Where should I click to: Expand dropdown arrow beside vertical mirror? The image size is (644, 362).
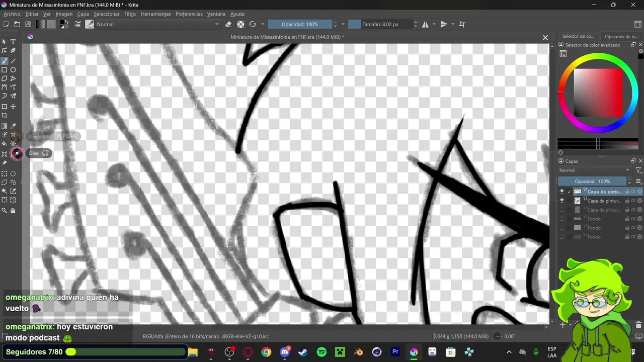(x=453, y=24)
